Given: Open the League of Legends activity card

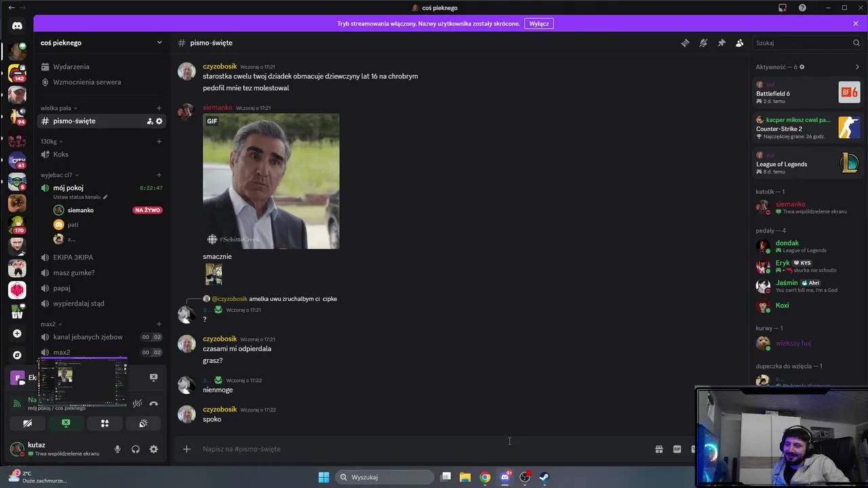Looking at the screenshot, I should pos(808,163).
